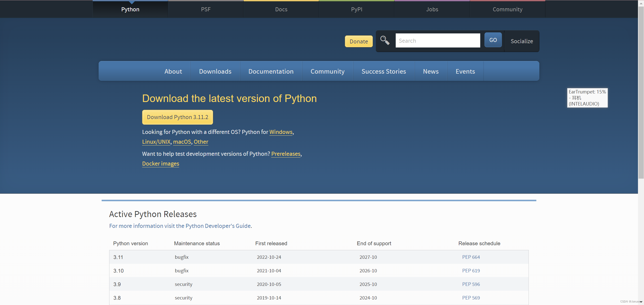Select the Community top tab

[508, 9]
